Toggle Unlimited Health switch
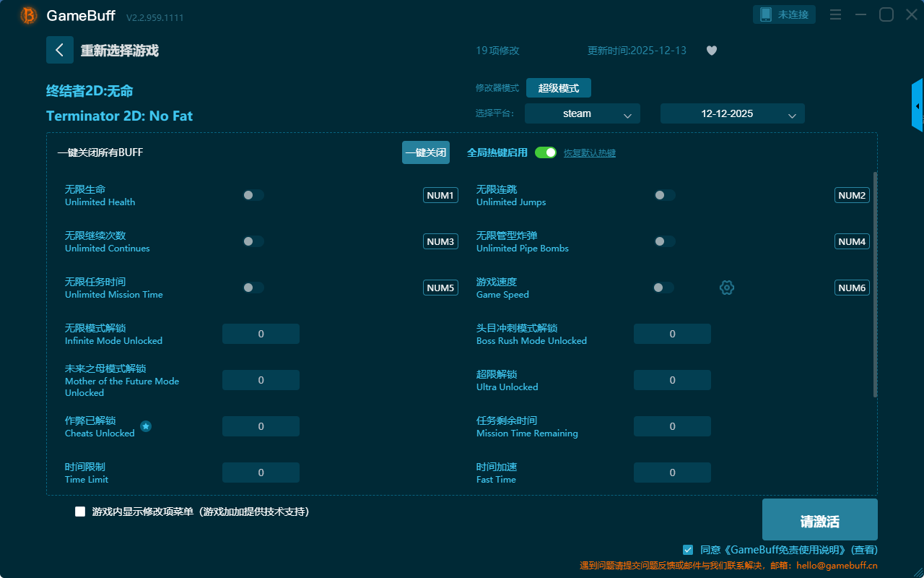 [253, 195]
